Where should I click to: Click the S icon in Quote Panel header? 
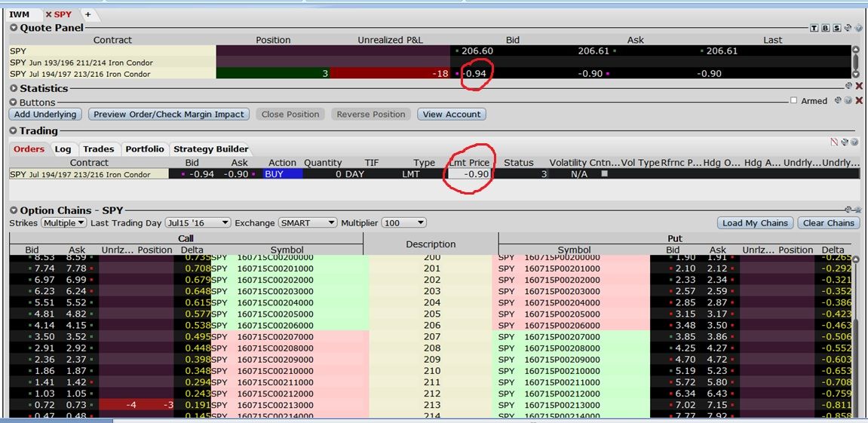[836, 28]
